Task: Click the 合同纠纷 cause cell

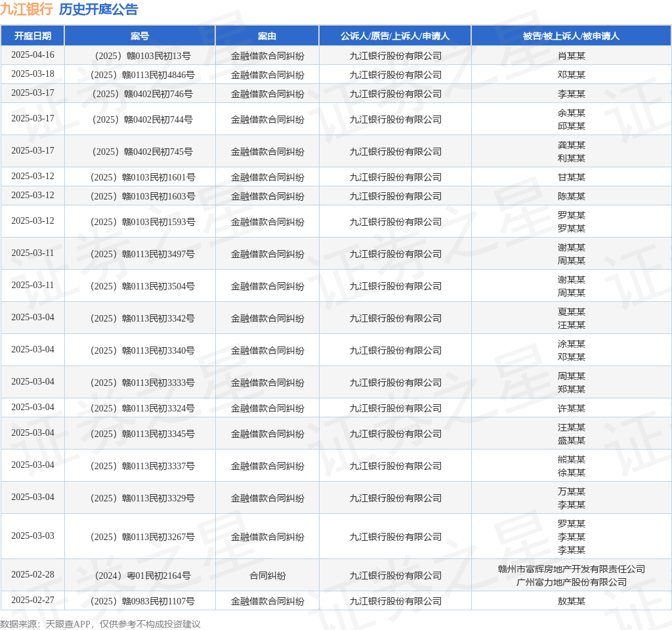Action: click(268, 576)
